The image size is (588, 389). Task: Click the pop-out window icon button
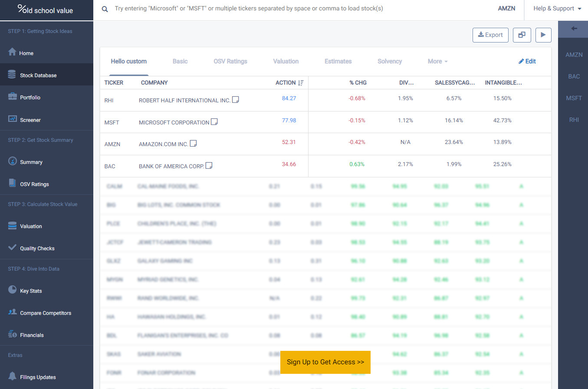tap(522, 35)
